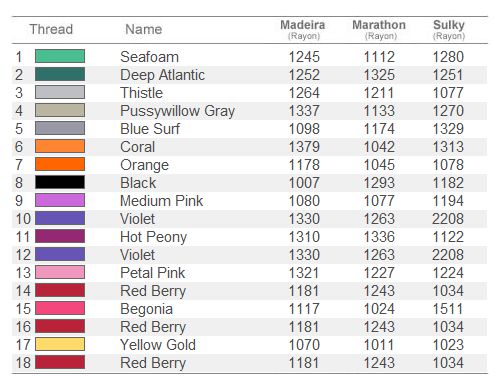500x384 pixels.
Task: Click the Thread column header
Action: click(x=51, y=29)
